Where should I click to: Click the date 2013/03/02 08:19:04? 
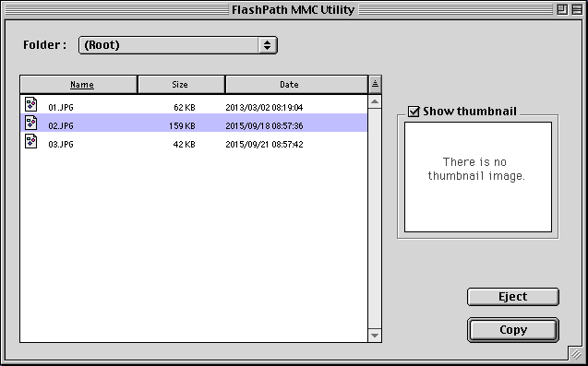(x=264, y=108)
